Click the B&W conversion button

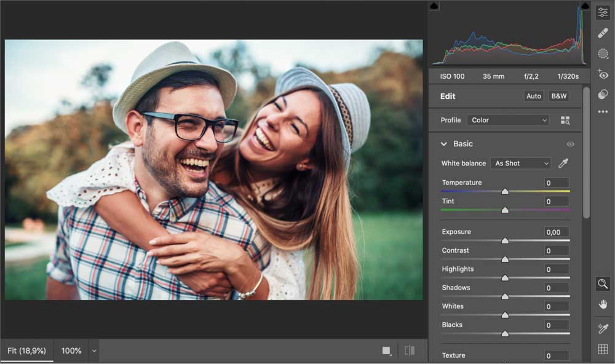pos(558,97)
